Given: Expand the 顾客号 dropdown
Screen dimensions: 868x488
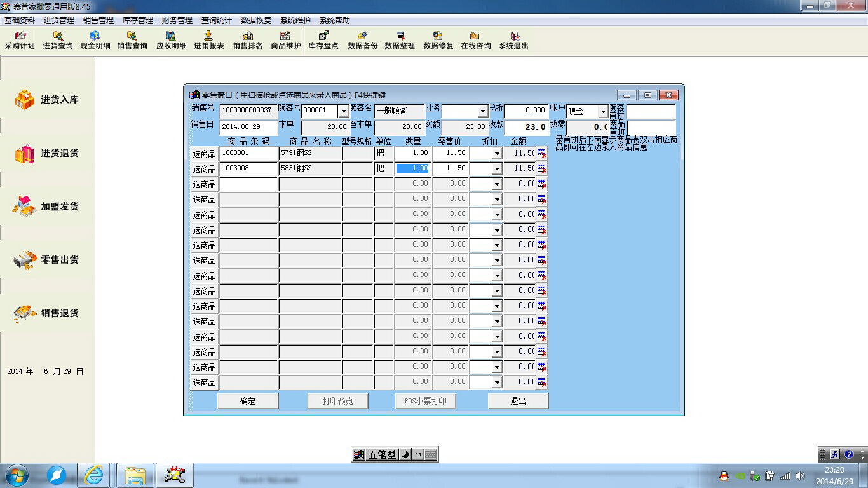Looking at the screenshot, I should pyautogui.click(x=343, y=111).
